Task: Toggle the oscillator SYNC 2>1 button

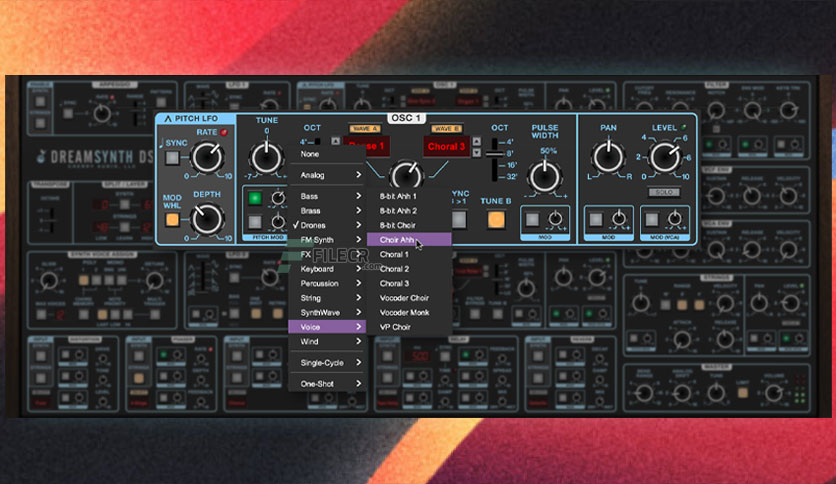Action: tap(459, 219)
